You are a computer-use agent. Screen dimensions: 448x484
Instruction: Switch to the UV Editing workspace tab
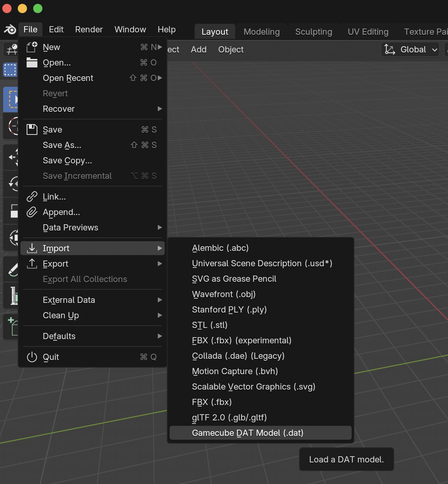tap(368, 32)
